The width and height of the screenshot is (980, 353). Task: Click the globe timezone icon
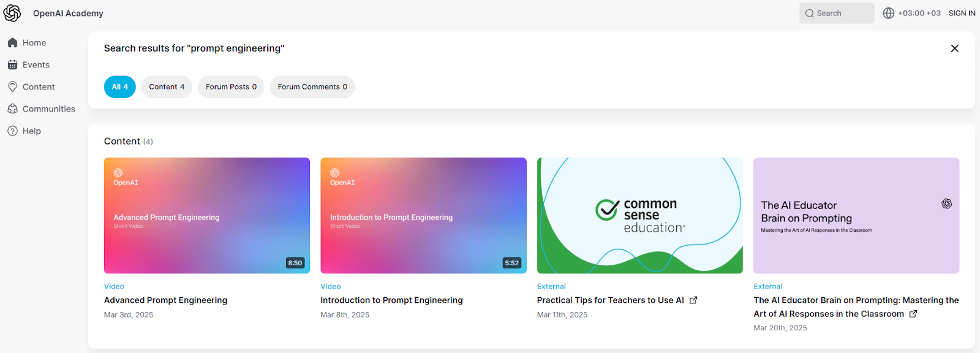click(889, 13)
